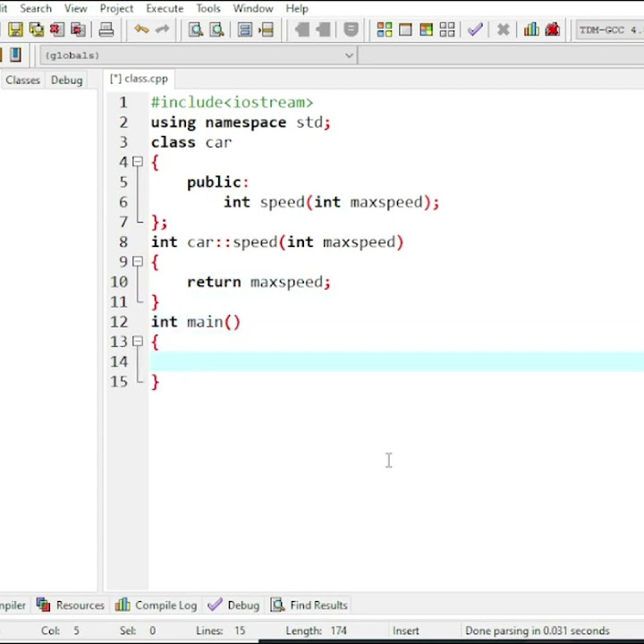644x644 pixels.
Task: Open the Resources bottom tab
Action: click(x=71, y=605)
